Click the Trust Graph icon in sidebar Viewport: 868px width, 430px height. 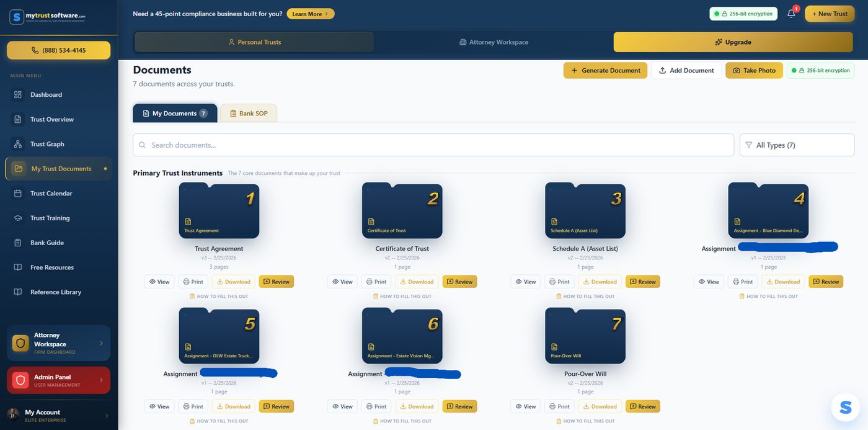click(x=18, y=144)
